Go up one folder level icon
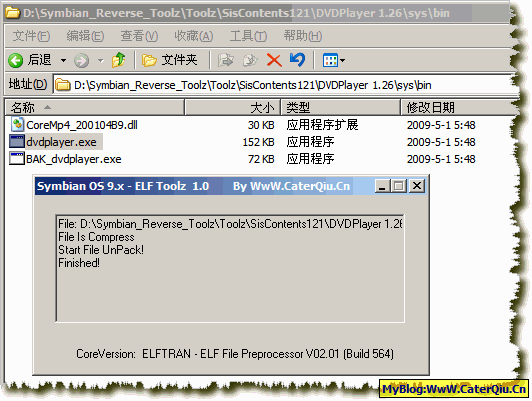The width and height of the screenshot is (532, 401). coord(118,60)
